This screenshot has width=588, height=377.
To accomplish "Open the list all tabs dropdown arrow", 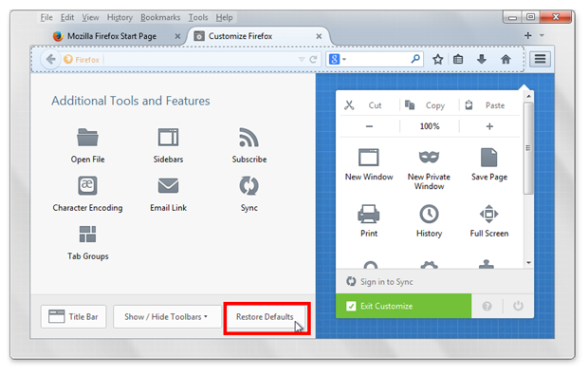I will (542, 36).
